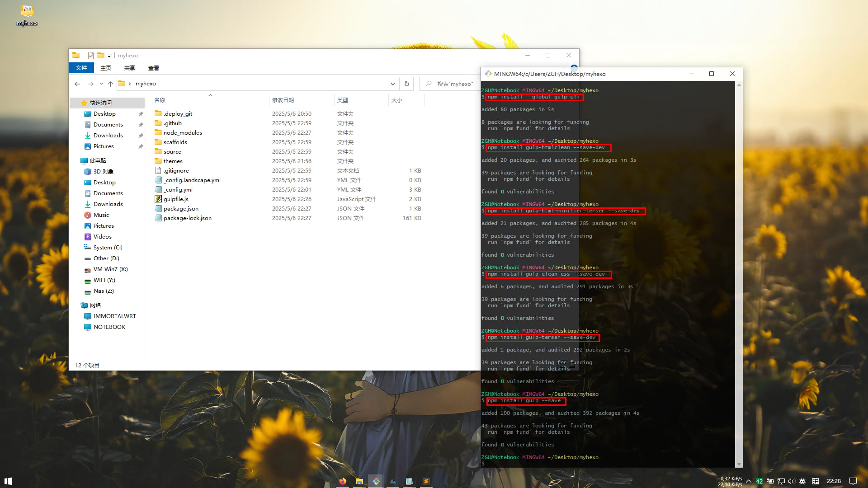Expand the address bar history dropdown
The width and height of the screenshot is (868, 488).
(392, 84)
